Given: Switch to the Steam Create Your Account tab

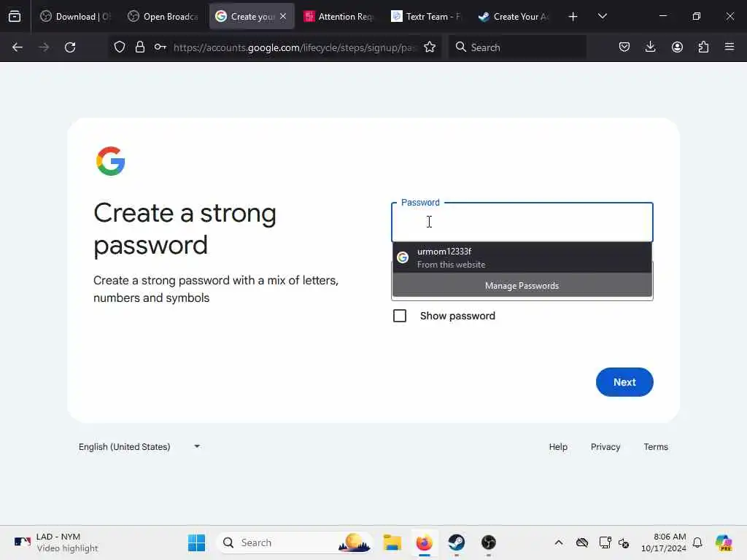Looking at the screenshot, I should pos(514,17).
